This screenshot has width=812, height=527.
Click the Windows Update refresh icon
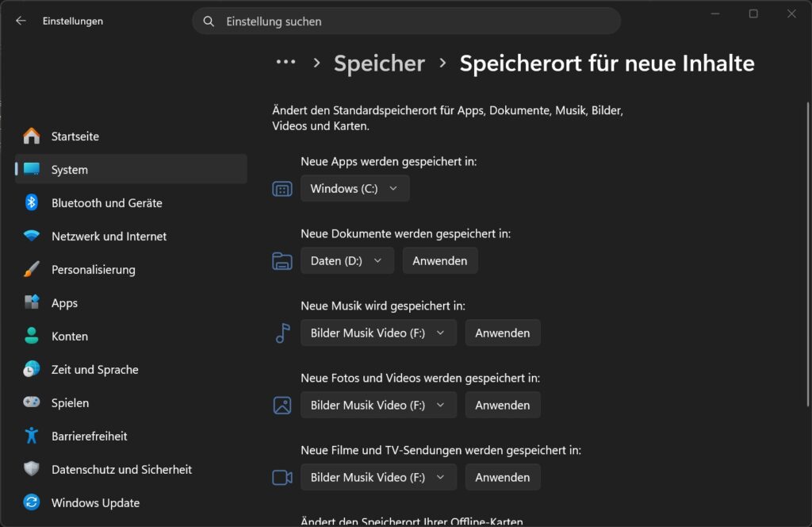click(x=32, y=502)
